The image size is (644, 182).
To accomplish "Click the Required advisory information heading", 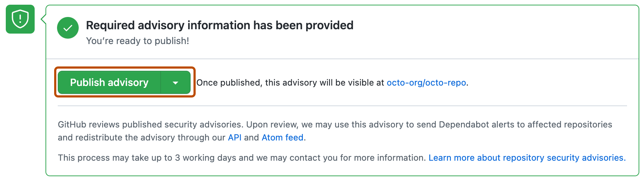I will [x=219, y=25].
